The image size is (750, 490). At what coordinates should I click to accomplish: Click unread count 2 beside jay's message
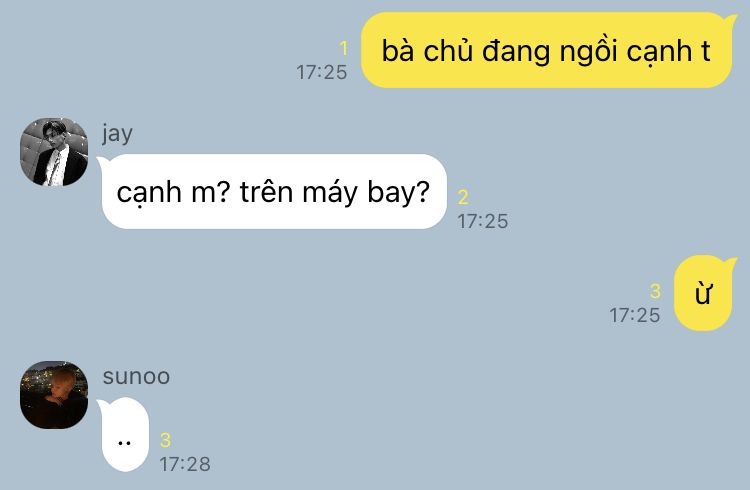click(463, 198)
